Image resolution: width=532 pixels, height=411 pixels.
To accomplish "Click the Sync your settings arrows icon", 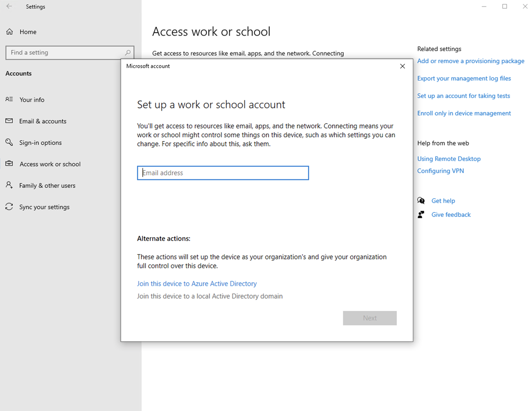I will tap(9, 207).
